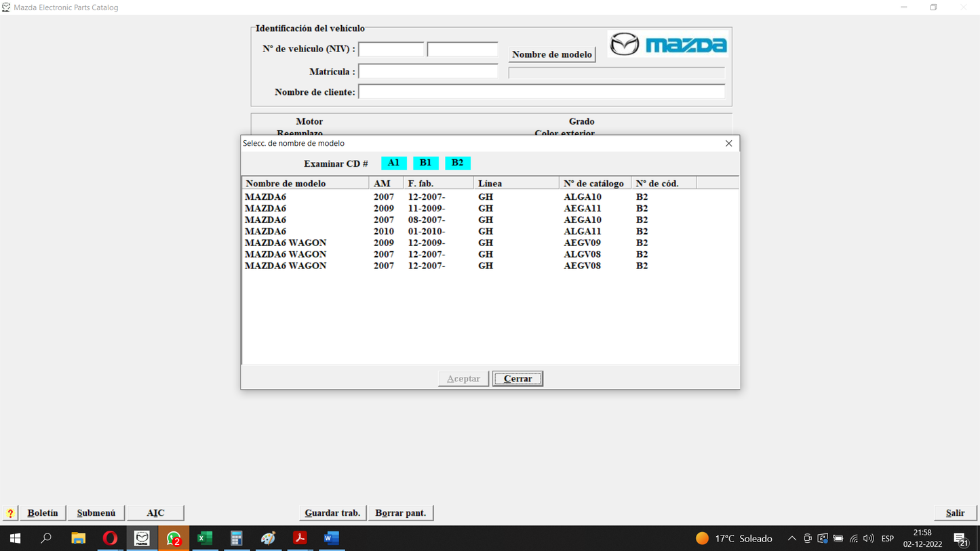Screen dimensions: 980x551
Task: Sort by Nº de cód. column header
Action: pyautogui.click(x=664, y=184)
